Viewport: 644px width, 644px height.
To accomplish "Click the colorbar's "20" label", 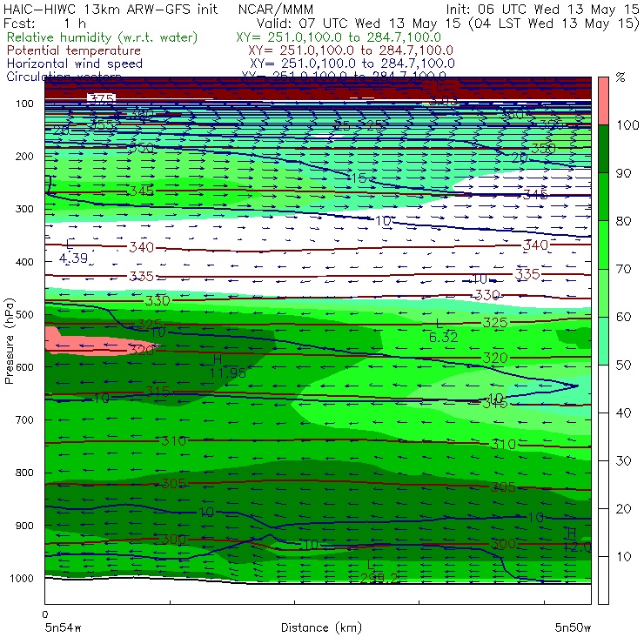I will point(623,509).
